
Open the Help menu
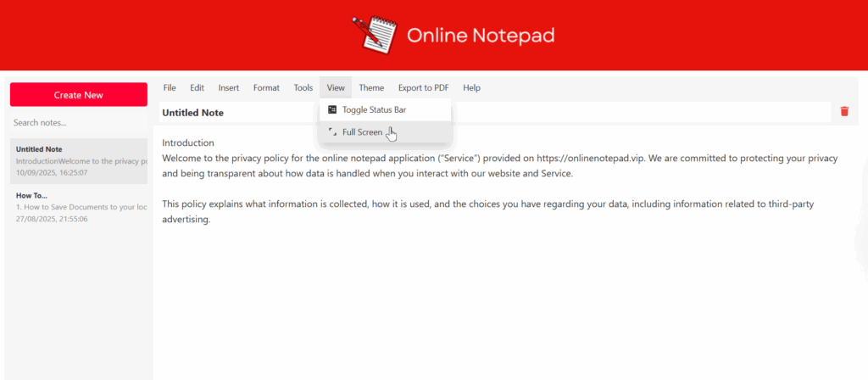click(x=471, y=87)
